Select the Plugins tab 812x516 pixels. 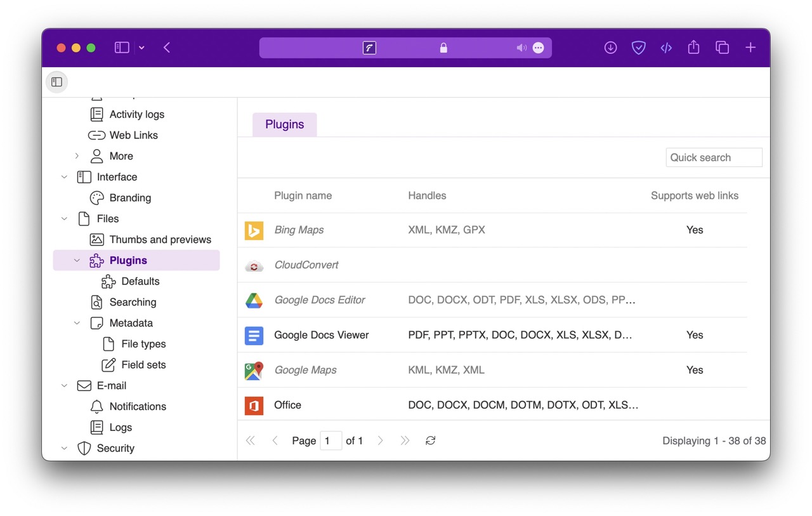tap(284, 124)
